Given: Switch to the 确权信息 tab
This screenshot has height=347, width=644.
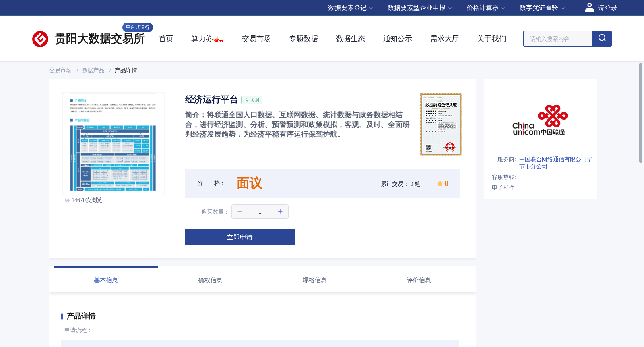Looking at the screenshot, I should tap(210, 280).
